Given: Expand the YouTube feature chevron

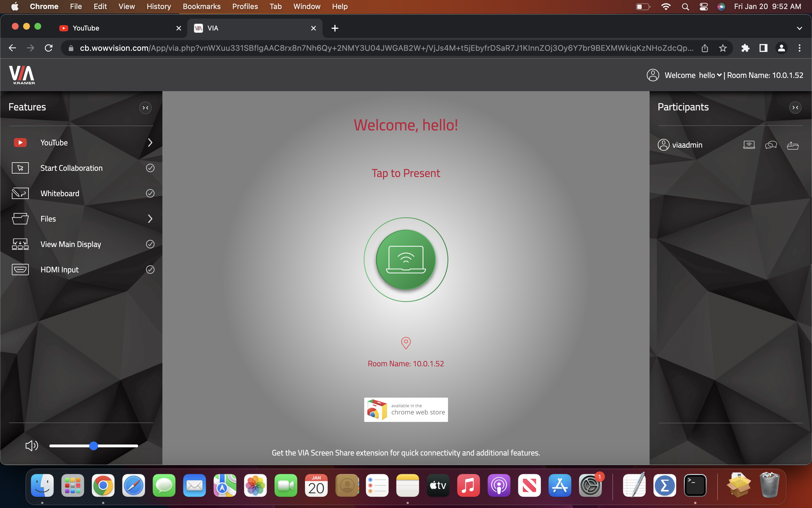Looking at the screenshot, I should click(150, 143).
